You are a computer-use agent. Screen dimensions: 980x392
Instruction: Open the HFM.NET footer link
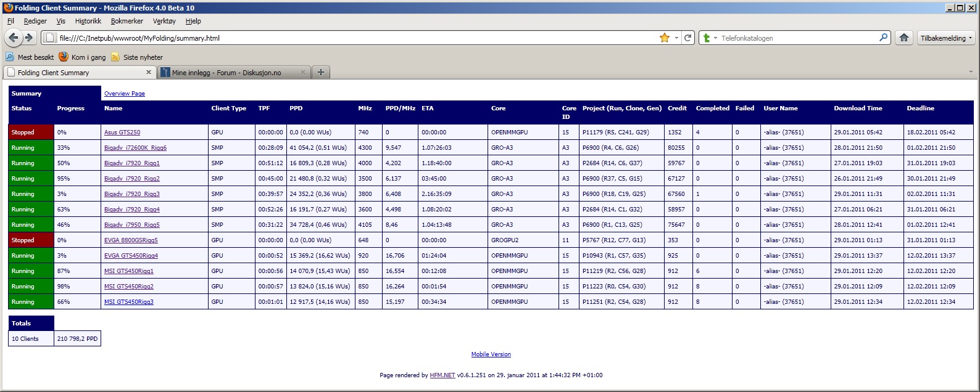tap(442, 375)
